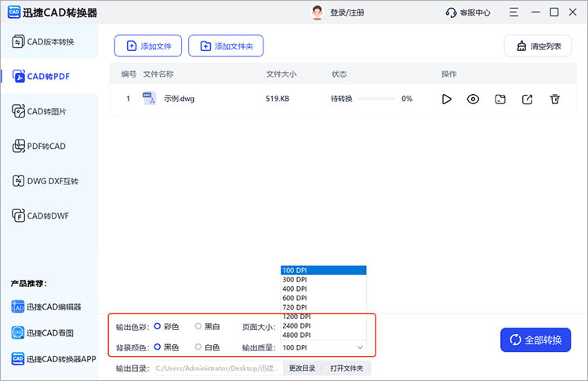
Task: Click the conversion progress bar at 0%
Action: tap(376, 99)
